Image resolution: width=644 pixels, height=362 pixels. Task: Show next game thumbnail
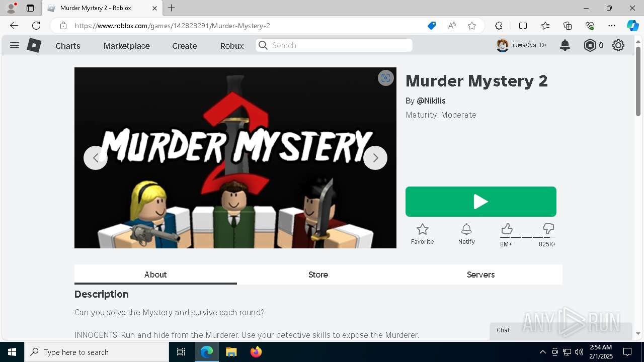pyautogui.click(x=375, y=158)
